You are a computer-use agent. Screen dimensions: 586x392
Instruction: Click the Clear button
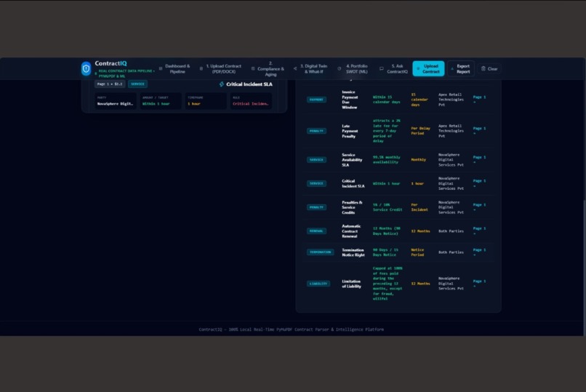pos(489,69)
